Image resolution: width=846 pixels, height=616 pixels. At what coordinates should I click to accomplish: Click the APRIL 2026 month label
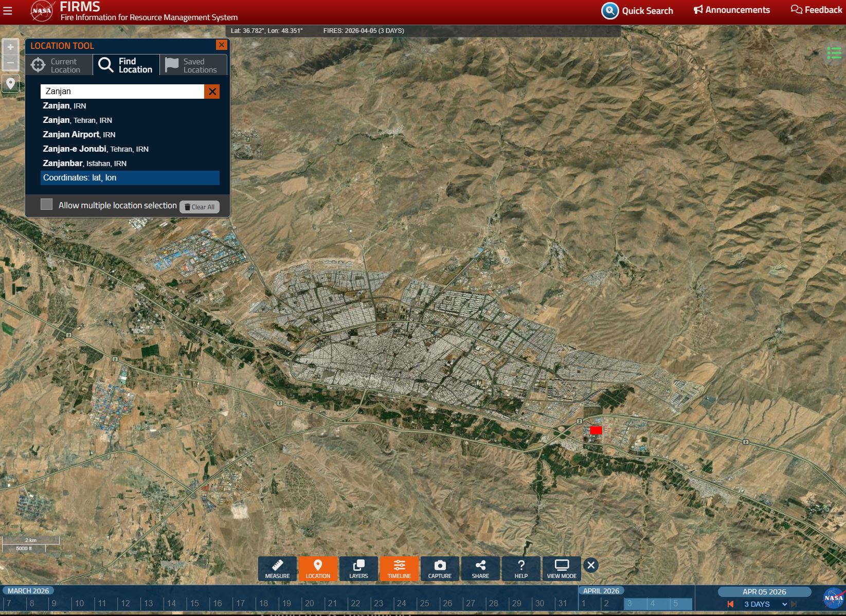point(601,591)
